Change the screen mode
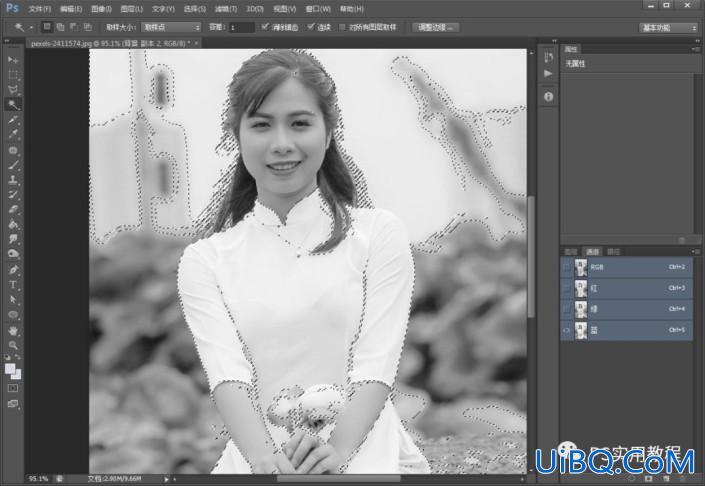 13,404
